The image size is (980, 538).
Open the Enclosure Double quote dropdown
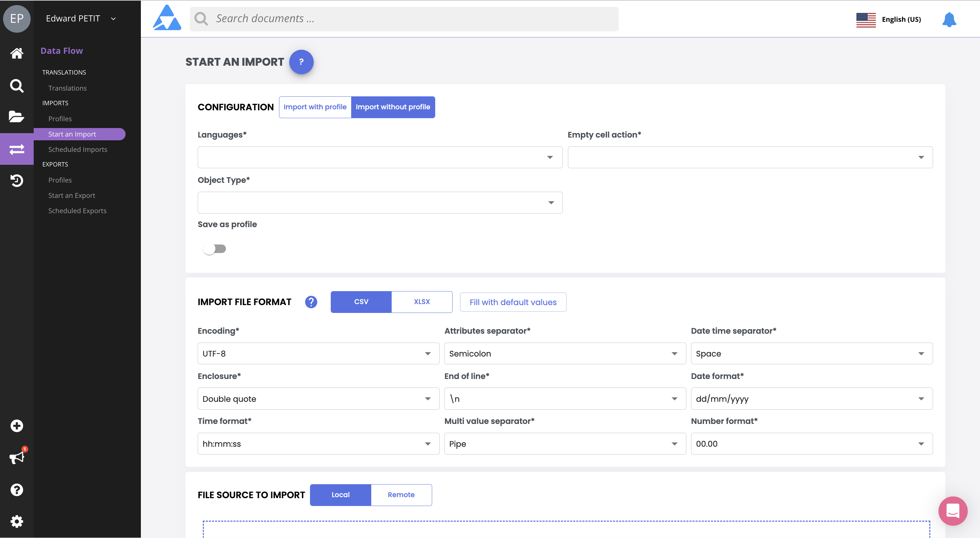pyautogui.click(x=318, y=399)
